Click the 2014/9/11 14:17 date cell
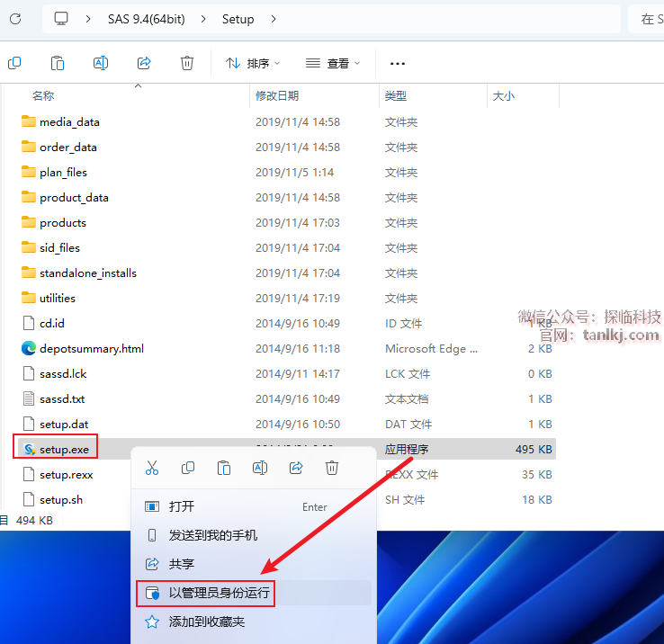 [x=298, y=374]
